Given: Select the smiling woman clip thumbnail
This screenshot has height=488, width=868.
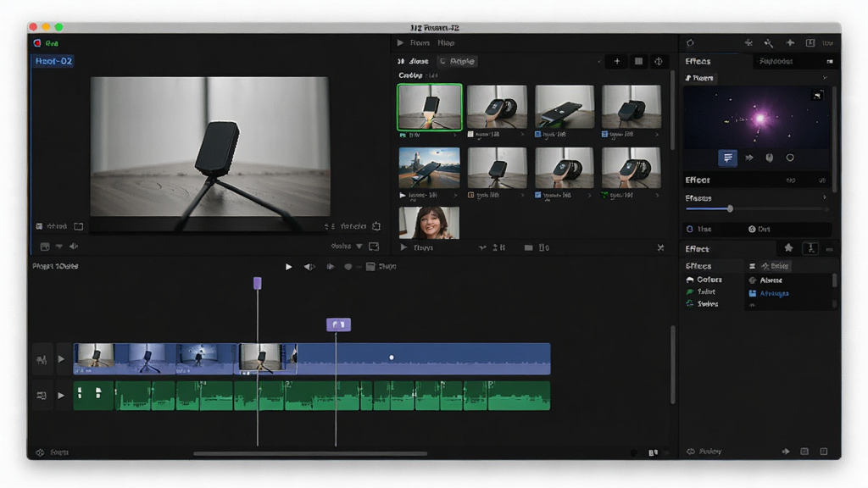Looking at the screenshot, I should (x=429, y=223).
